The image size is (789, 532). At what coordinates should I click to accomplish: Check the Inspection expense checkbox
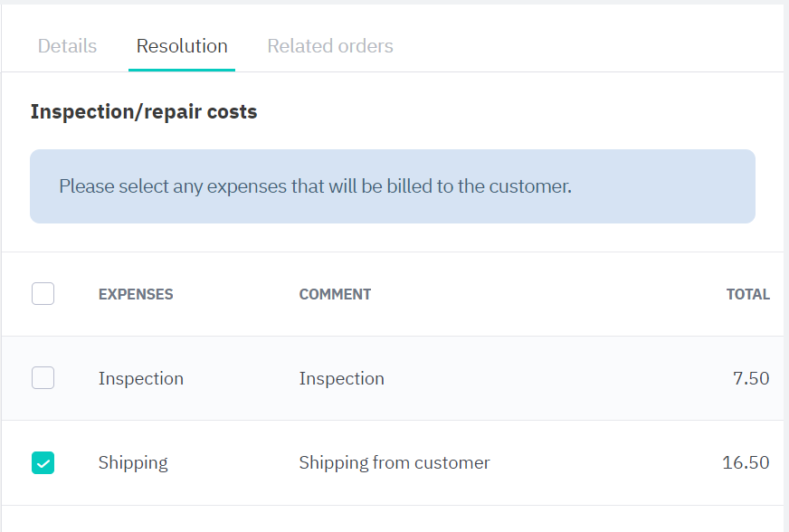43,378
